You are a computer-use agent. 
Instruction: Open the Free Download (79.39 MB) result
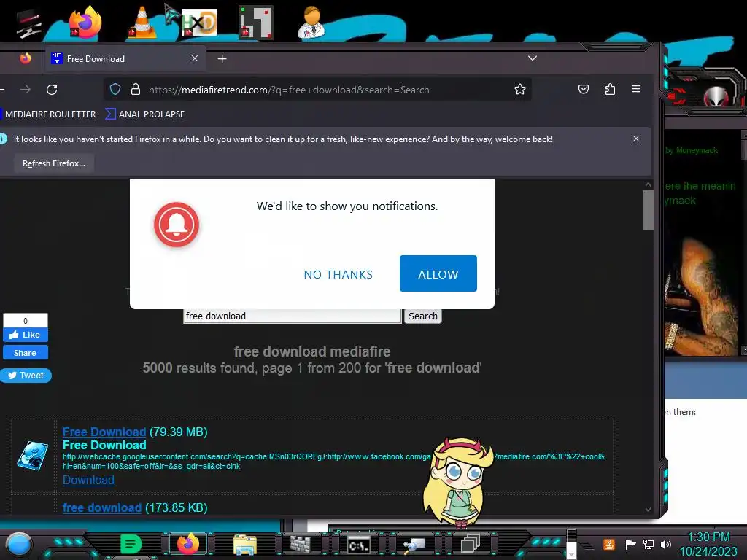tap(104, 432)
